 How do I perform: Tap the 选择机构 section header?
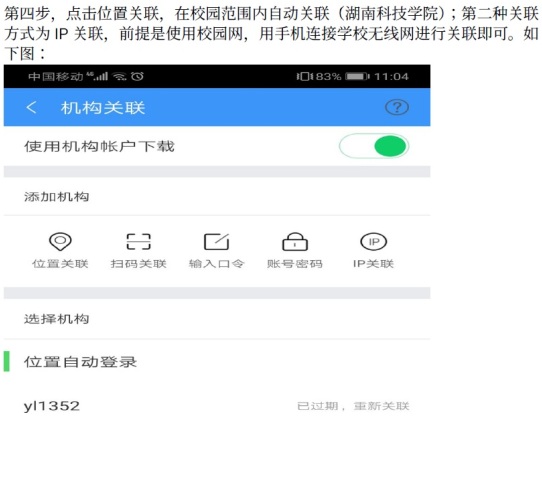click(x=56, y=319)
